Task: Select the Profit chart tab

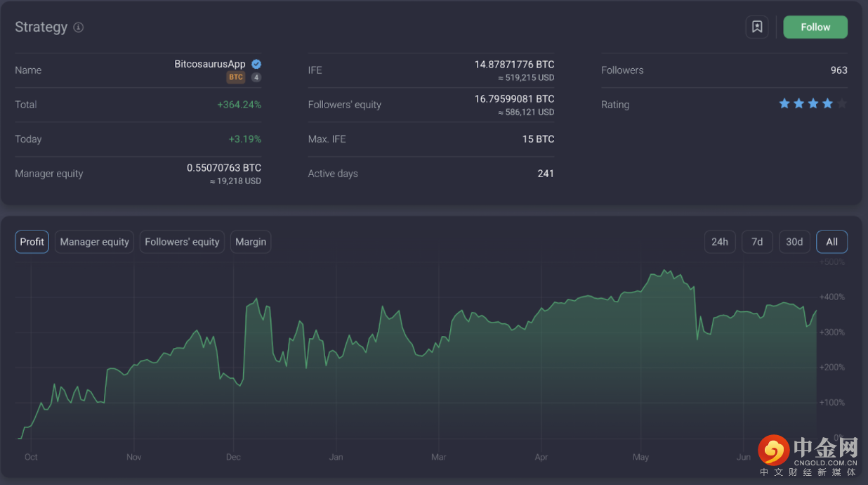Action: 32,242
